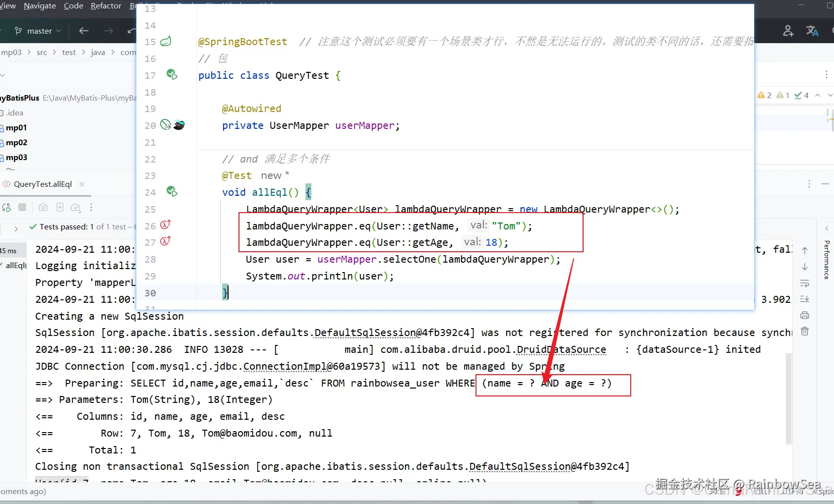Select the QueryTest.allEql run tab
This screenshot has width=834, height=504.
click(x=43, y=184)
